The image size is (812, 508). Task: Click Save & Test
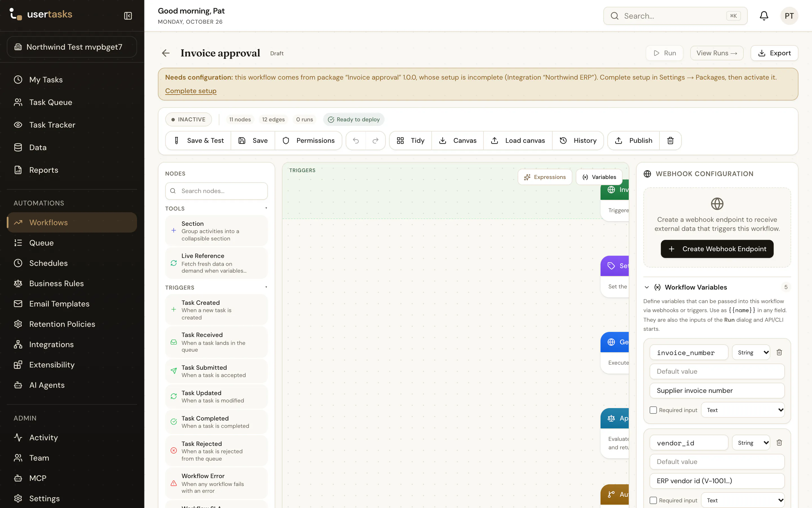198,141
